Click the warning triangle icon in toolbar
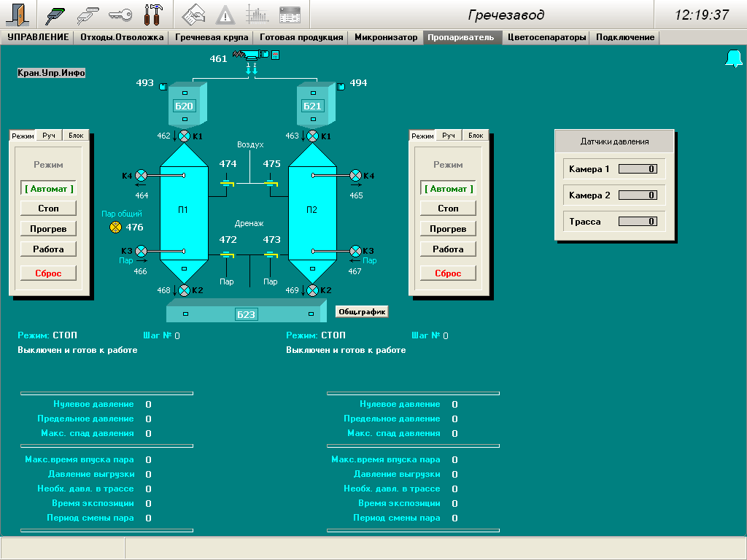 click(225, 15)
